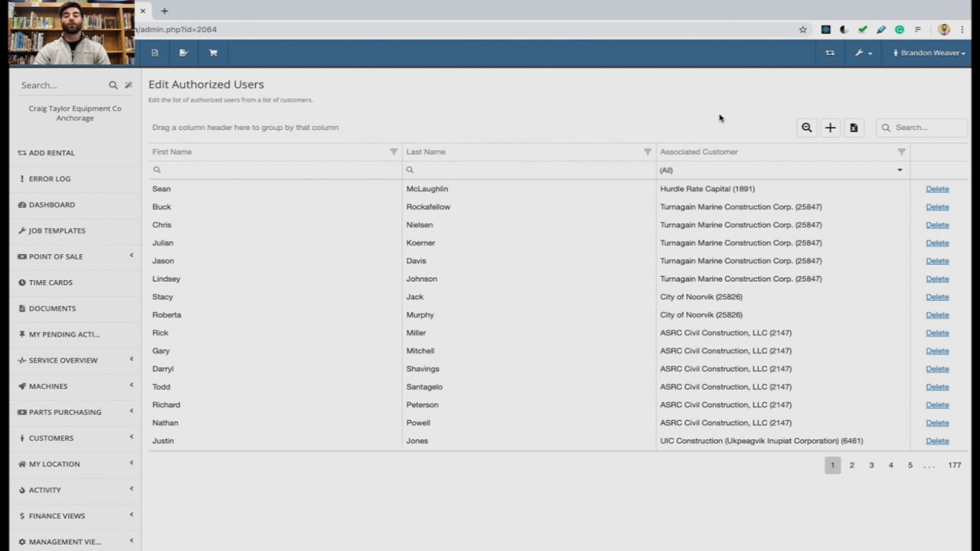Open the (All) customer filter dropdown
The width and height of the screenshot is (980, 551).
click(899, 170)
